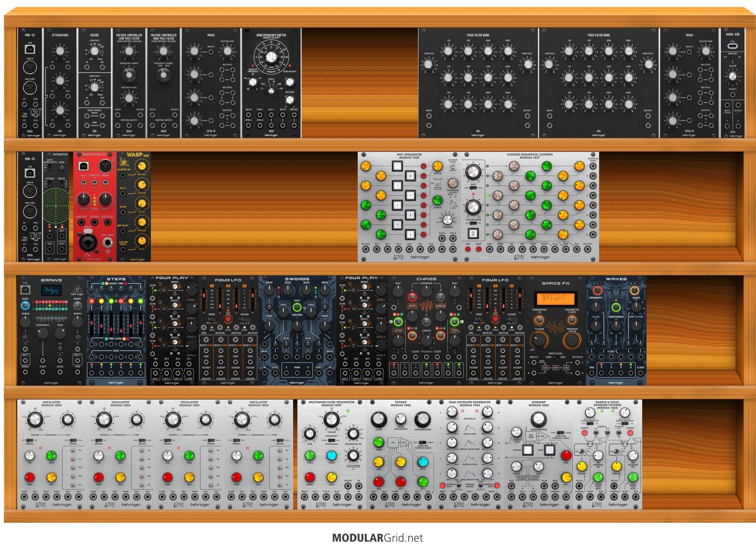Click the Notch Freq knob on 1047
This screenshot has width=756, height=547.
(353, 455)
